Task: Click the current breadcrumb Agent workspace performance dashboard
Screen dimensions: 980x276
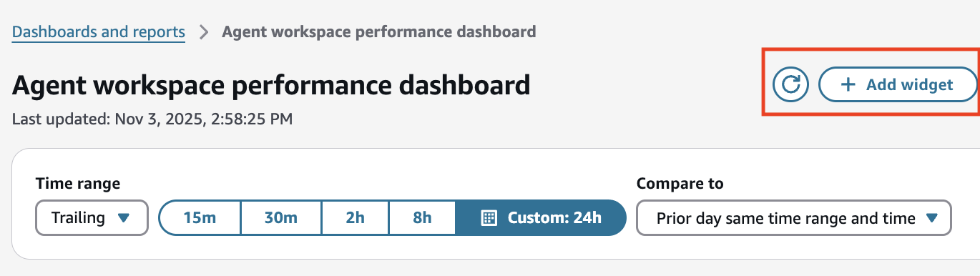Action: [x=379, y=32]
